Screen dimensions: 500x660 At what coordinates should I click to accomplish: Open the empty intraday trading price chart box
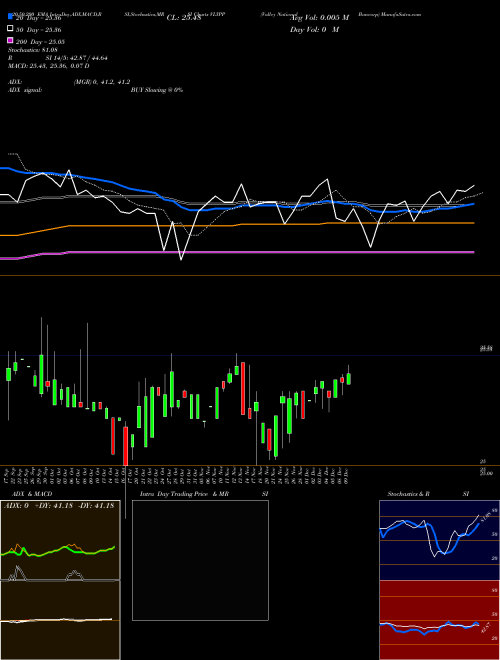[x=200, y=560]
